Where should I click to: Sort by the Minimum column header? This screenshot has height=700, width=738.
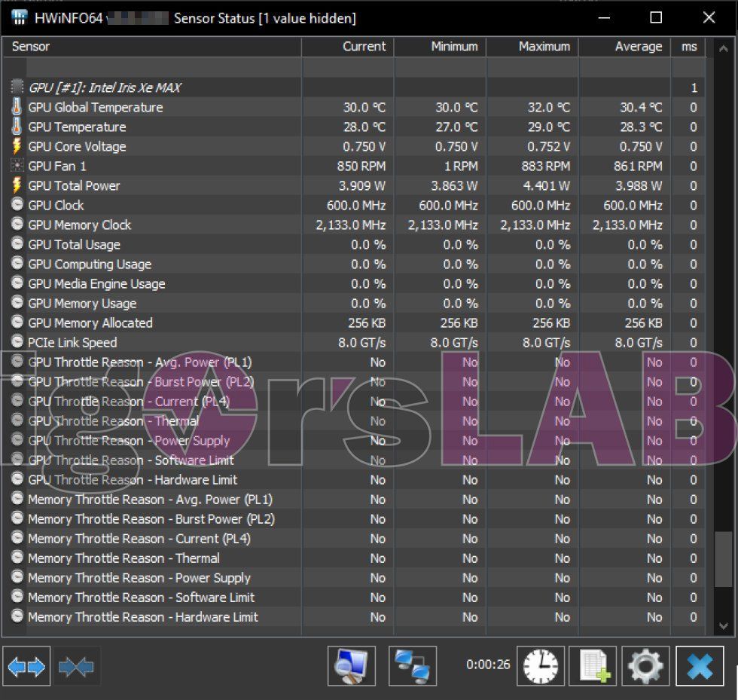point(440,47)
